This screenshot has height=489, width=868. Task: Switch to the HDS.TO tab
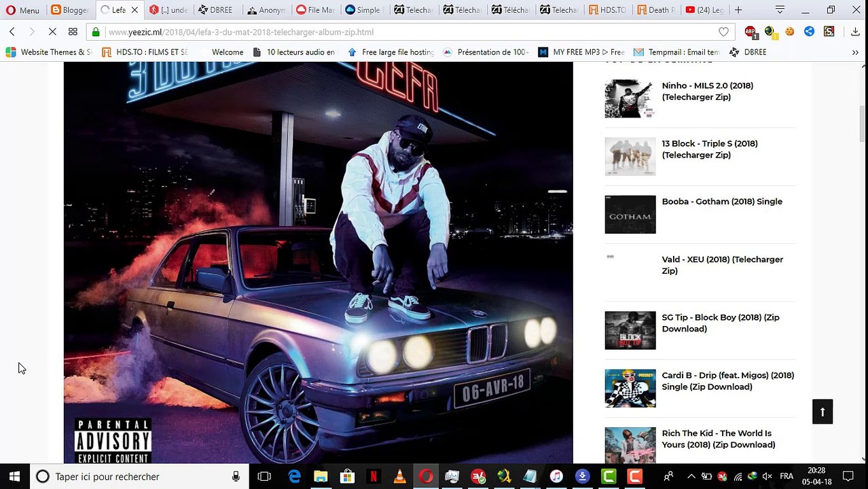[x=608, y=10]
